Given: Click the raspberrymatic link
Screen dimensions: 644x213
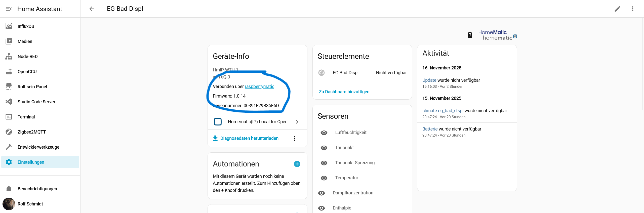Looking at the screenshot, I should (x=259, y=87).
